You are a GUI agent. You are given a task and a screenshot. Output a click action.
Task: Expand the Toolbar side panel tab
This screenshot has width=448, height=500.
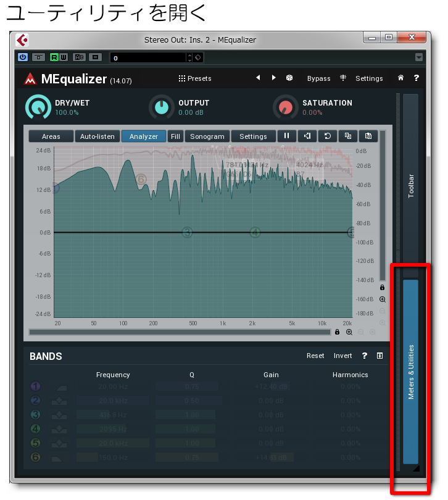411,186
